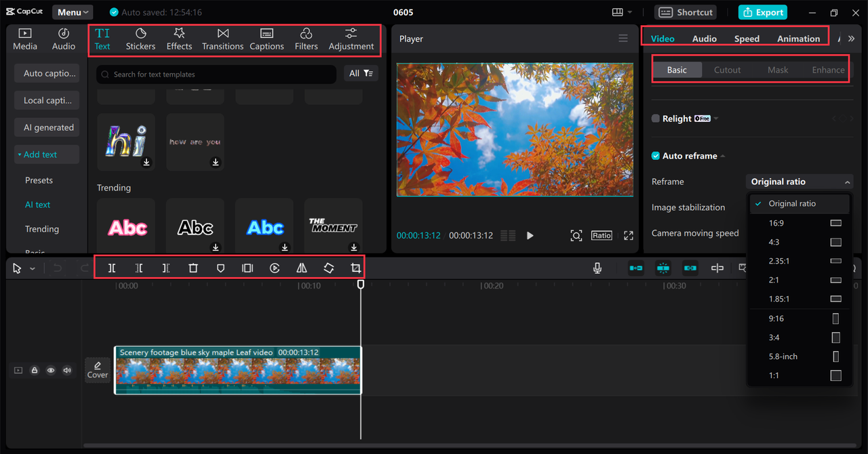Click the search for text templates field
This screenshot has height=454, width=868.
pyautogui.click(x=216, y=75)
